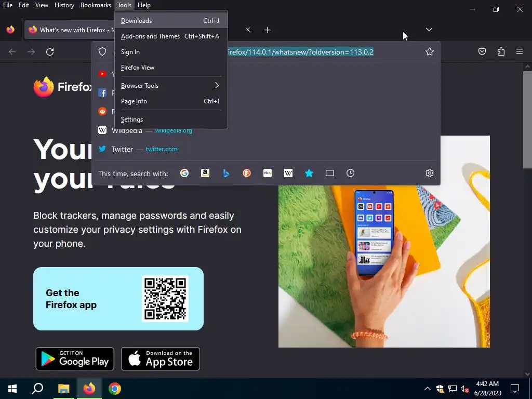This screenshot has width=532, height=399.
Task: Open the Edit menu
Action: click(x=24, y=5)
